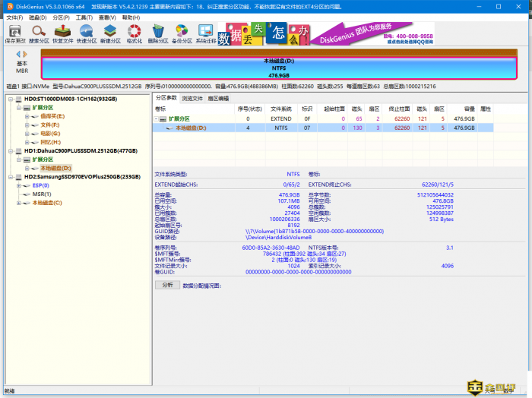
Task: Select the 快速分区 (Quick Partition) icon
Action: pos(87,32)
